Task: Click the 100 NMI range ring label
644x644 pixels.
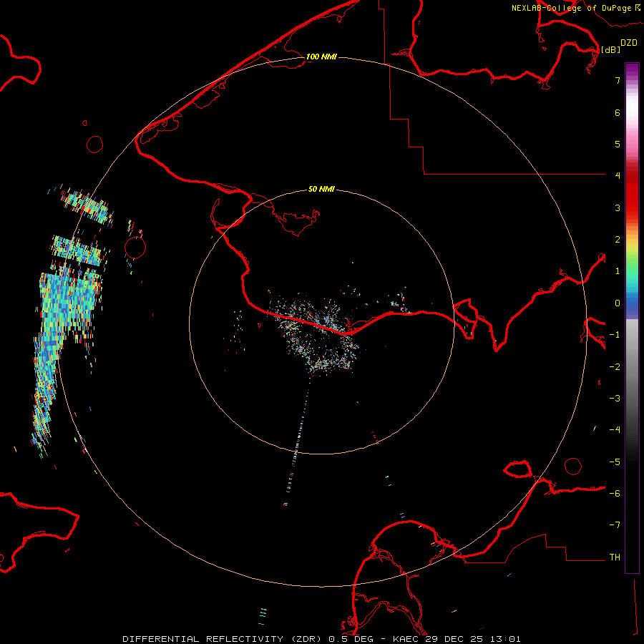Action: (321, 57)
